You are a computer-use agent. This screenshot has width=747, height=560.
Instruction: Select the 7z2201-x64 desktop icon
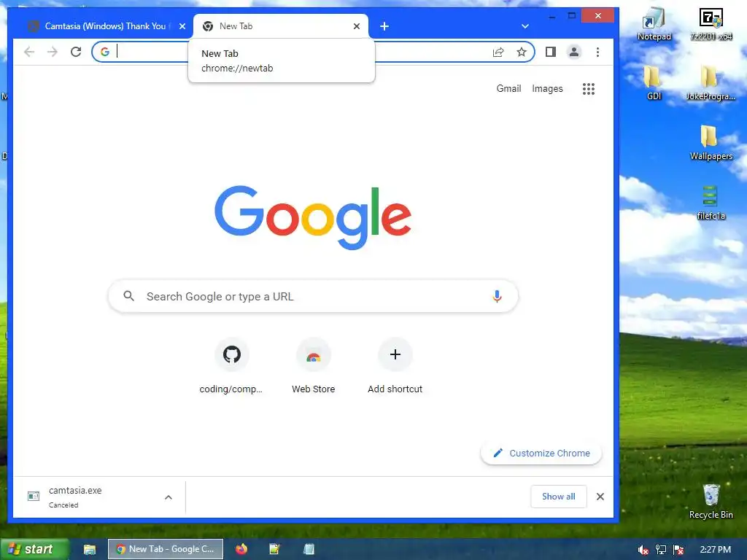coord(711,24)
